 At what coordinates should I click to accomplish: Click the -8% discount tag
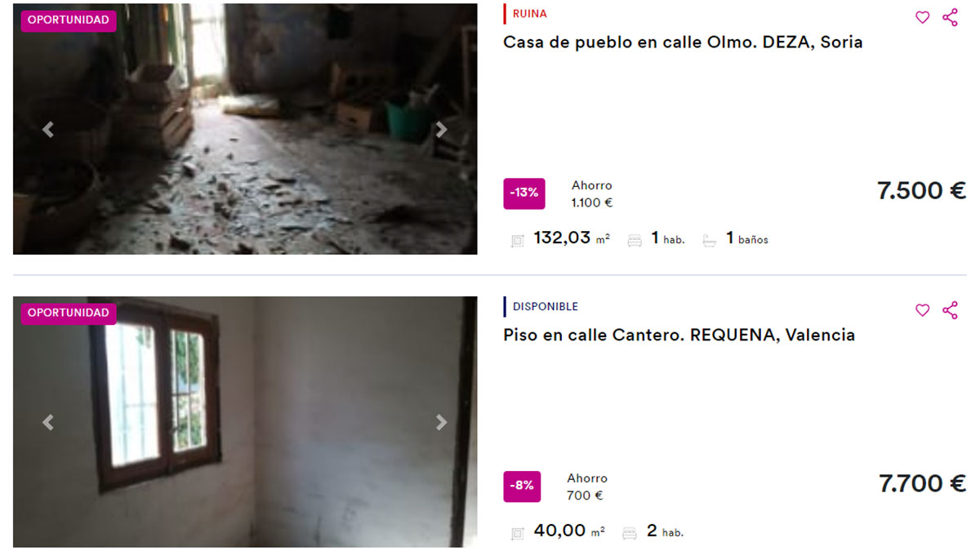(x=522, y=486)
